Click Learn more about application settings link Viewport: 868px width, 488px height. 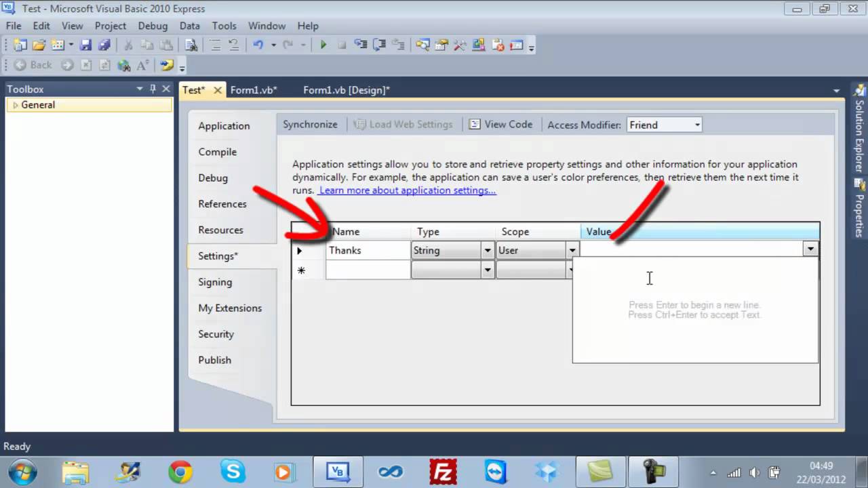pos(407,190)
